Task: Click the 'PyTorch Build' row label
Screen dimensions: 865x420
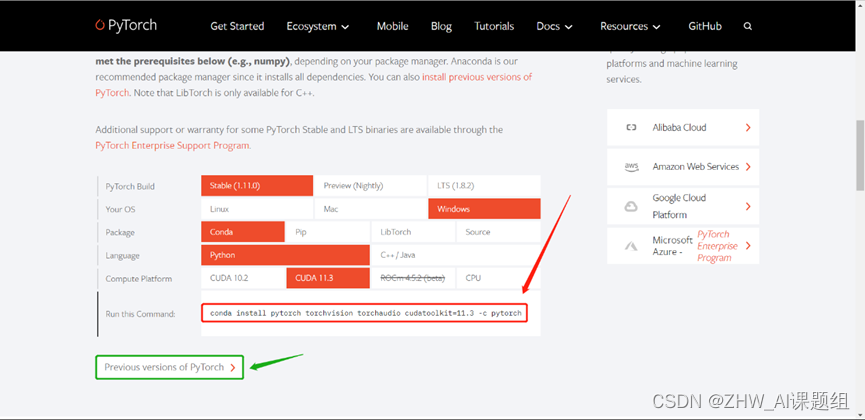Action: click(130, 187)
